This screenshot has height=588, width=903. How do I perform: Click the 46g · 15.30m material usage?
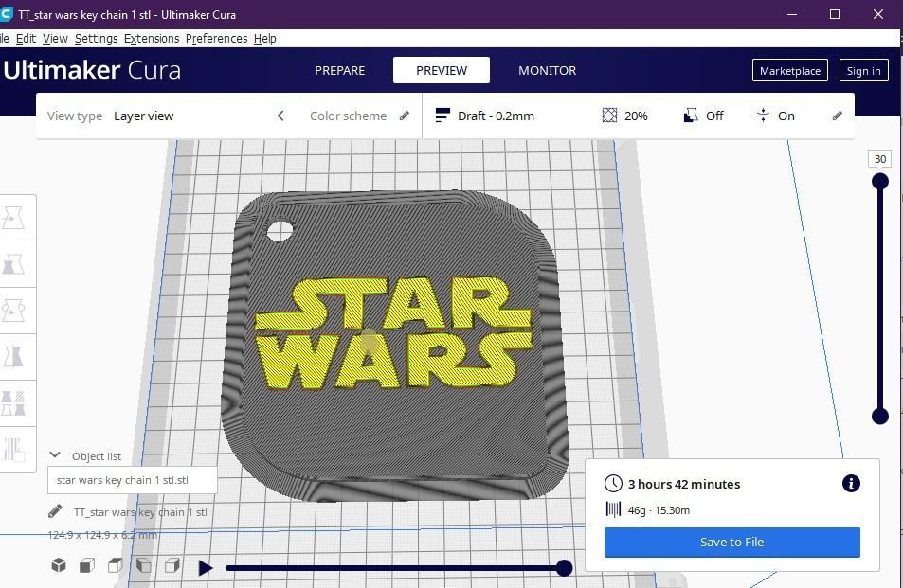pos(659,510)
